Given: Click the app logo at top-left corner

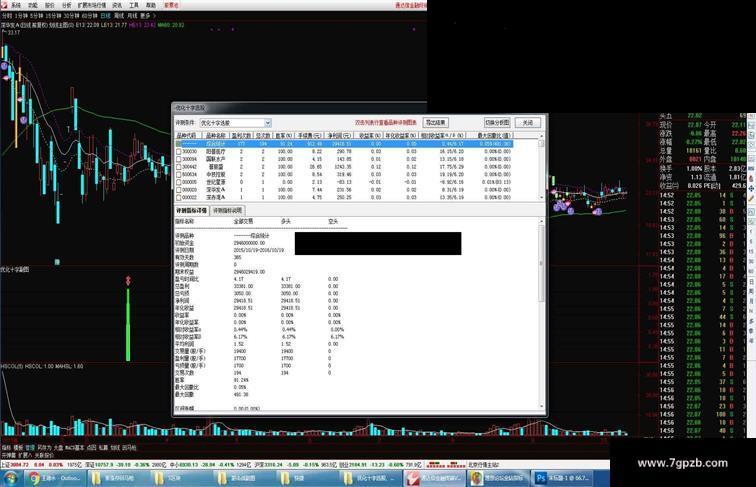Looking at the screenshot, I should click(4, 5).
